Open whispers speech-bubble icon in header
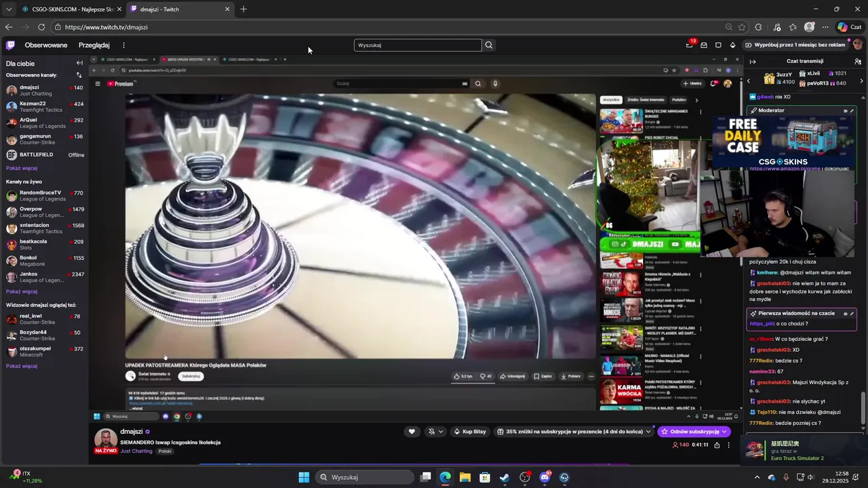This screenshot has height=488, width=868. coord(718,45)
